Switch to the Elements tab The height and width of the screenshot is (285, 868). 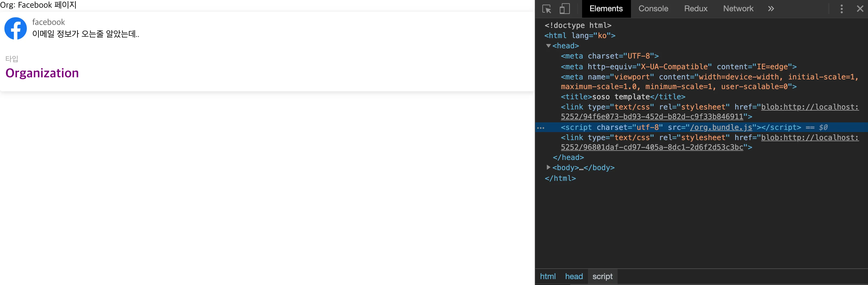click(x=606, y=9)
